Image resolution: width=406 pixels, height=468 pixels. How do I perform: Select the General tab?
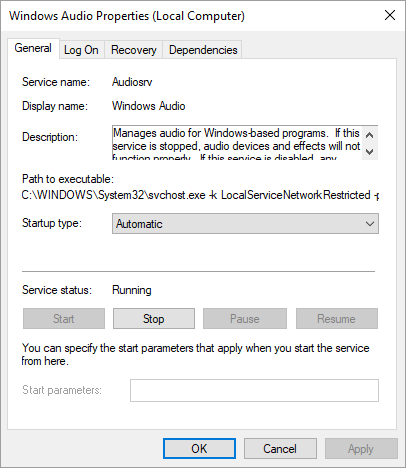[x=33, y=48]
